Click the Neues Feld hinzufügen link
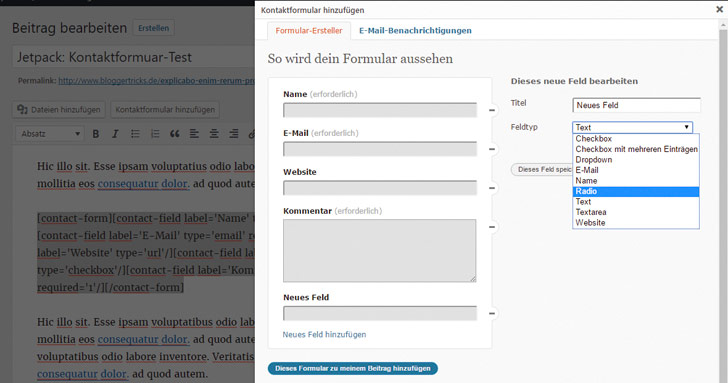This screenshot has height=383, width=728. pos(324,334)
